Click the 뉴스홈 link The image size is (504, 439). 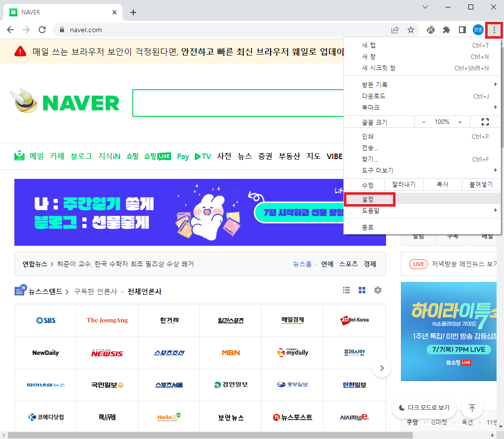tap(302, 264)
